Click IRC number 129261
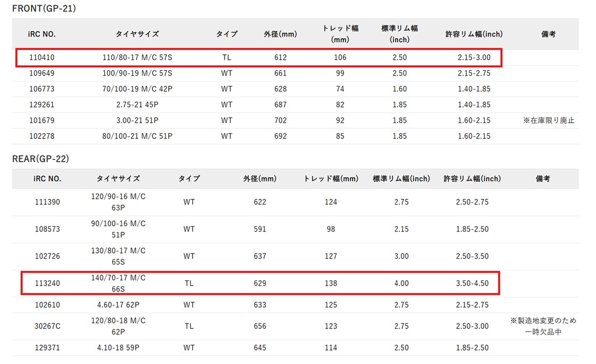 [42, 105]
